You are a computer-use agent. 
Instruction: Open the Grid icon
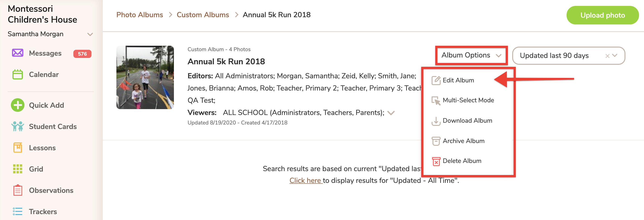coord(17,169)
